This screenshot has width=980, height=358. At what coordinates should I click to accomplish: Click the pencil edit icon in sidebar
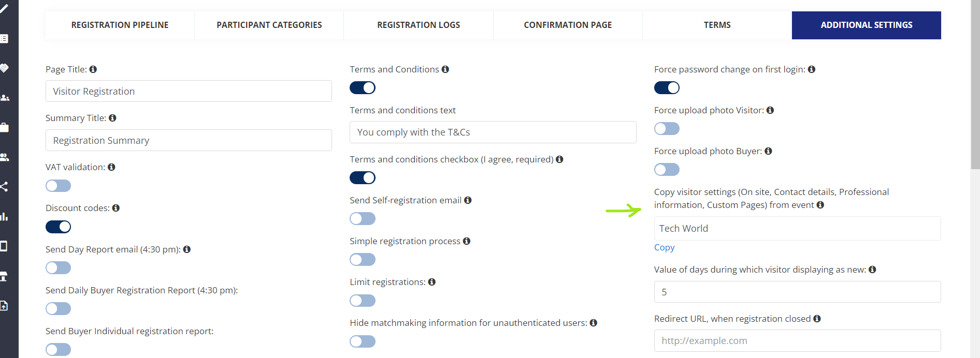click(x=4, y=9)
